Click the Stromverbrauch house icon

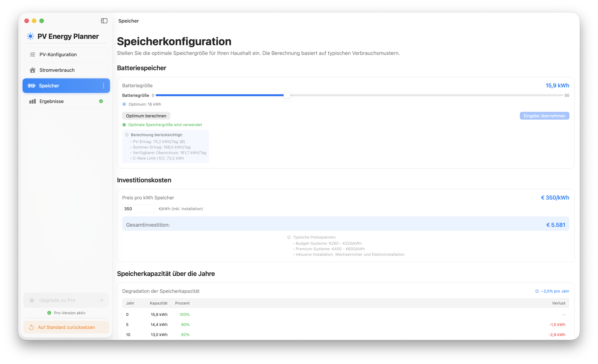click(32, 70)
